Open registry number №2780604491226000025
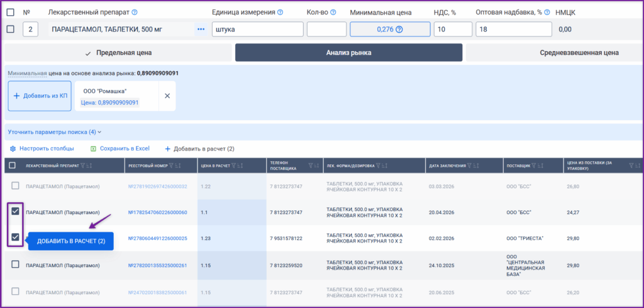This screenshot has width=644, height=308. pyautogui.click(x=158, y=238)
